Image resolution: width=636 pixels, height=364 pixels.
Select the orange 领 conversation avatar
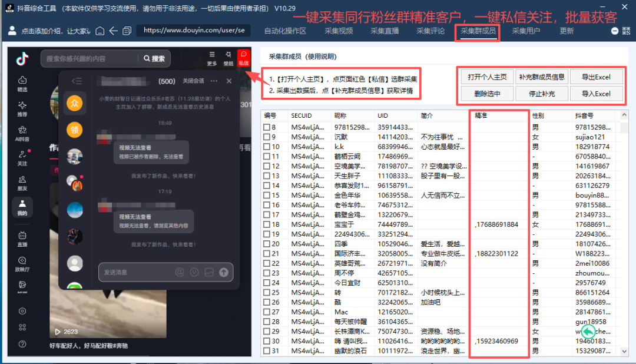[x=75, y=130]
